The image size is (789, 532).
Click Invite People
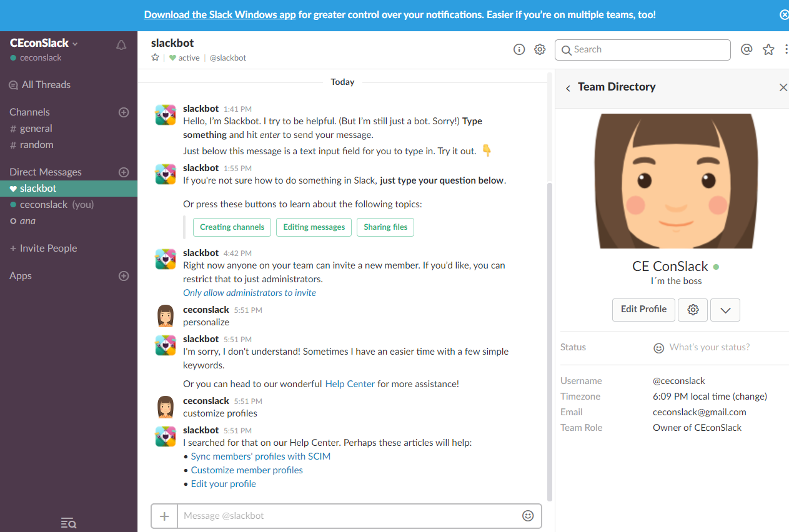coord(43,249)
